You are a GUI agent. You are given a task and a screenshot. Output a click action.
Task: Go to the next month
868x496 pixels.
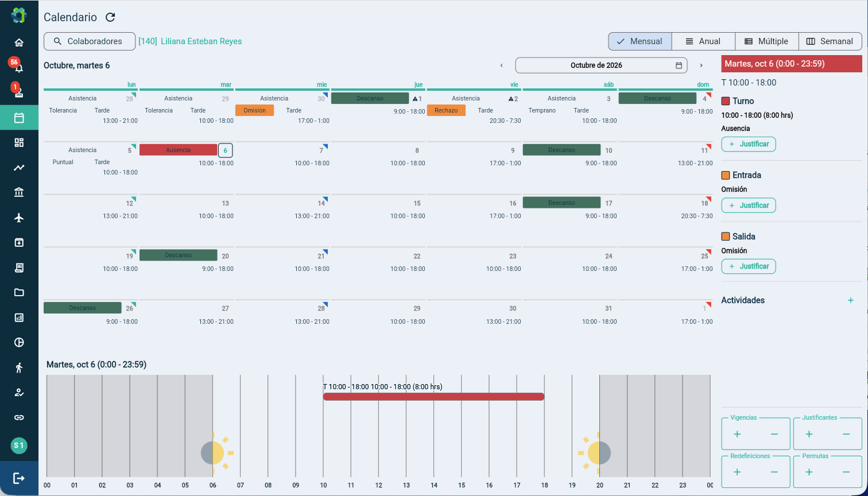point(701,65)
